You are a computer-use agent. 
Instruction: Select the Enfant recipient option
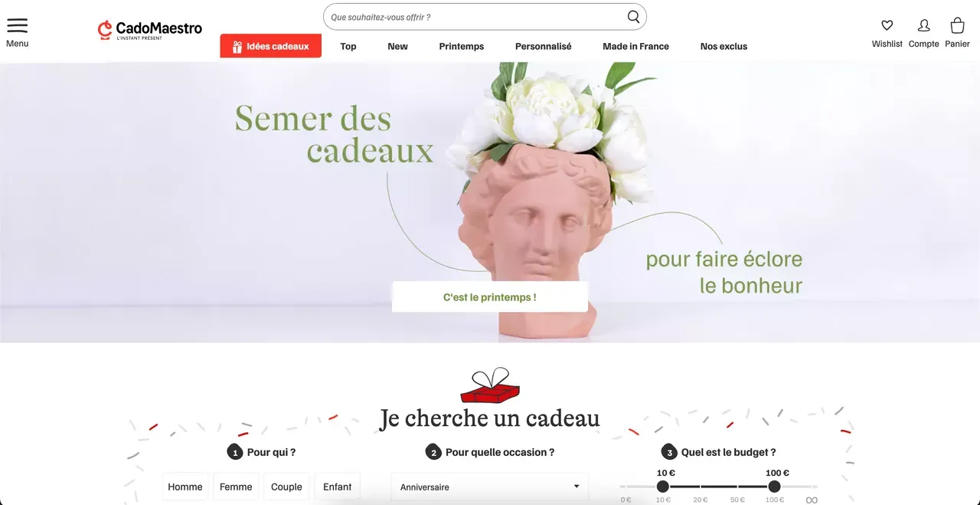pyautogui.click(x=337, y=487)
